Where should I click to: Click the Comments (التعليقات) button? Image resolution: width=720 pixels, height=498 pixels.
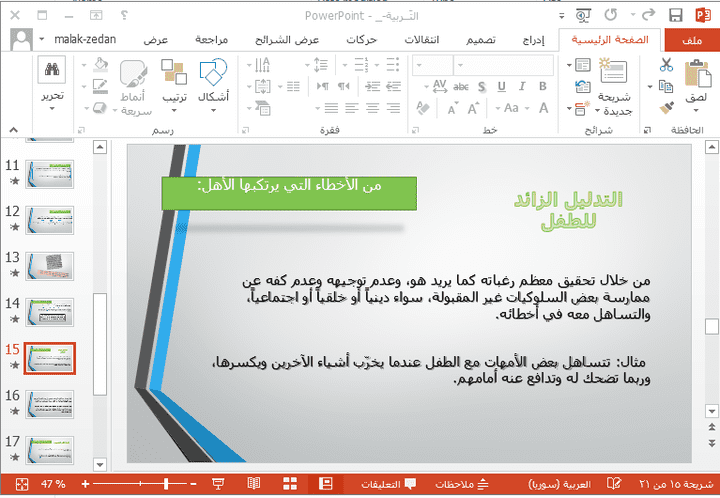pyautogui.click(x=388, y=484)
